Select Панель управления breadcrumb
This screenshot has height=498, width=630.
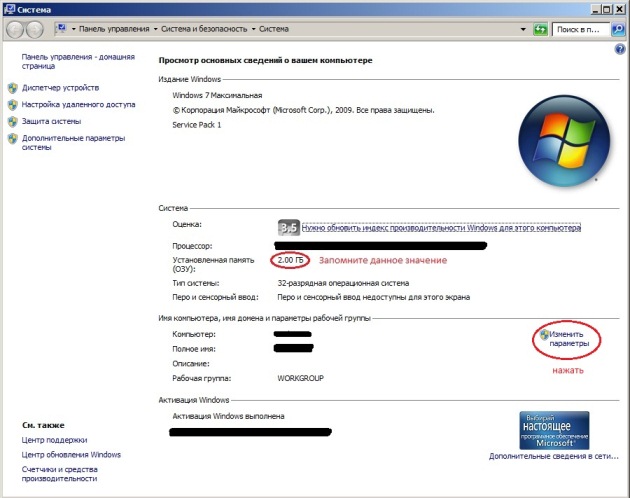tap(114, 29)
